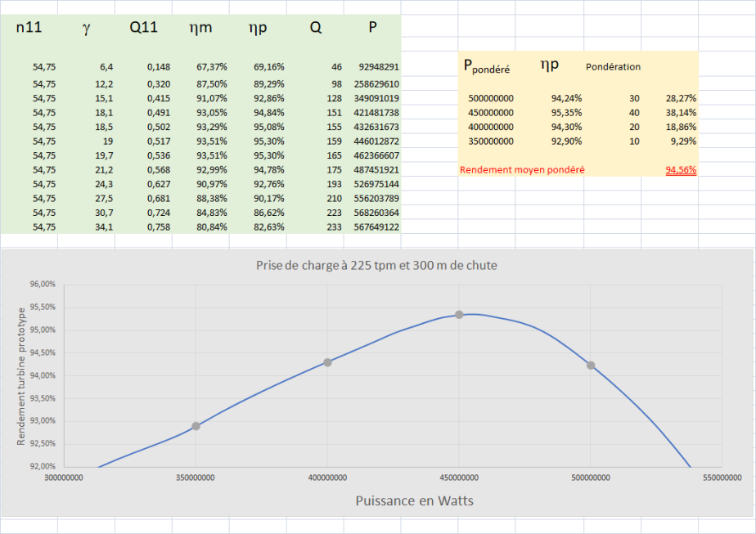Viewport: 756px width, 534px height.
Task: Click the Pondération header cell
Action: coord(613,67)
